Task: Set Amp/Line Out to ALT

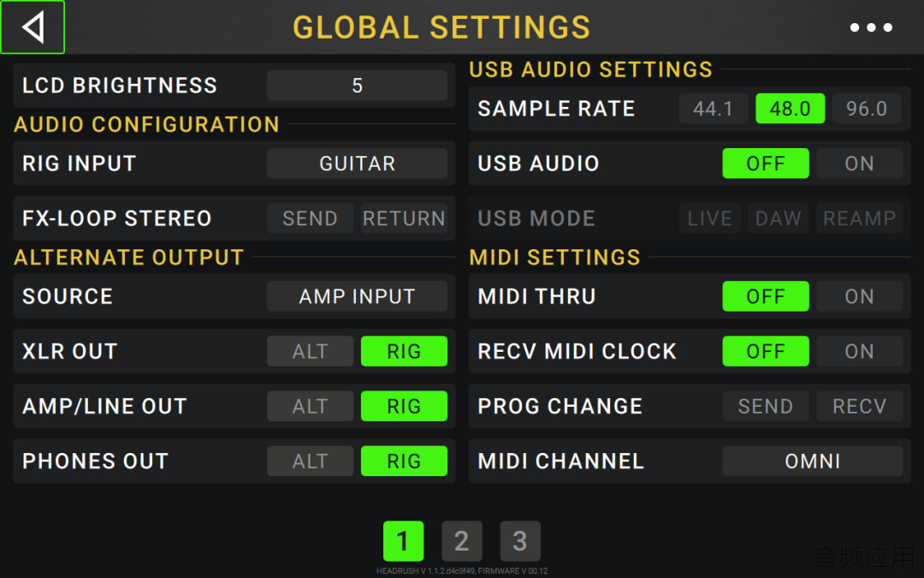Action: pyautogui.click(x=310, y=406)
